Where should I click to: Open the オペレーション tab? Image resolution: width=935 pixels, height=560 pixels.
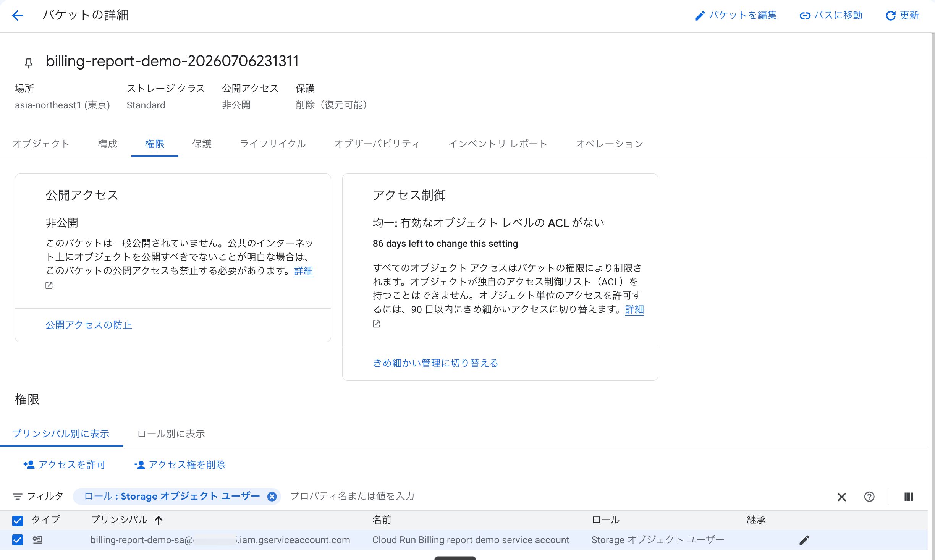[x=610, y=144]
